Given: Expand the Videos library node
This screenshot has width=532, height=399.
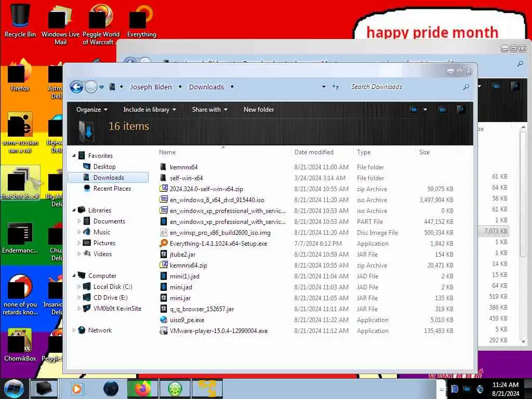Looking at the screenshot, I should pyautogui.click(x=79, y=254).
